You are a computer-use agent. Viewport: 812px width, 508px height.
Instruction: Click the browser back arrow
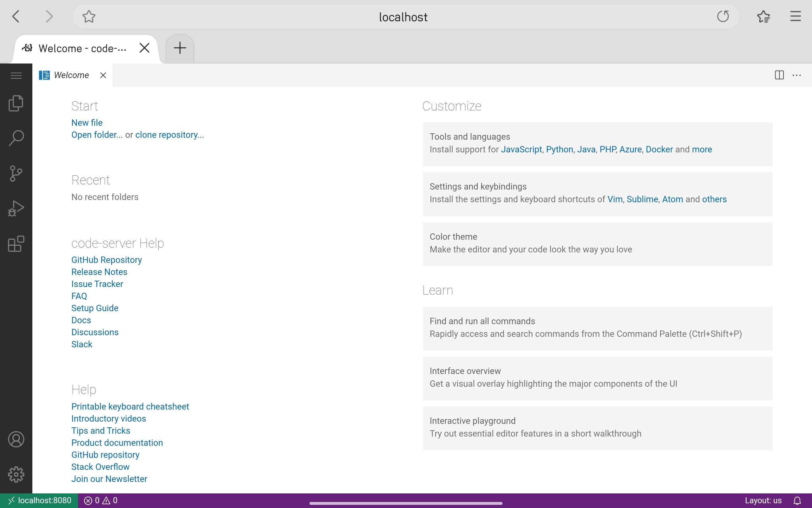coord(16,16)
